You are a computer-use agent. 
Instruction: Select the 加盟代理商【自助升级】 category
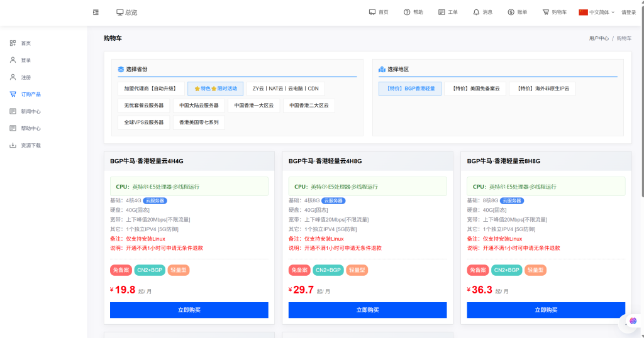pyautogui.click(x=151, y=89)
